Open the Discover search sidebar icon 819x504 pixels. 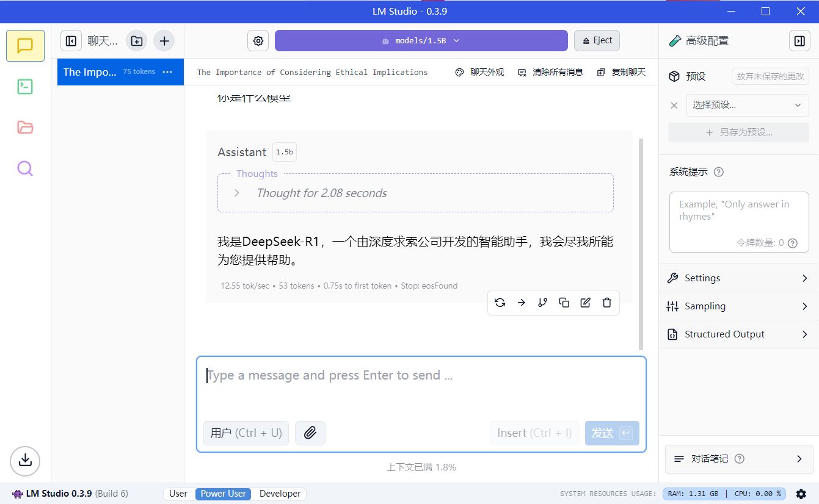(x=25, y=168)
